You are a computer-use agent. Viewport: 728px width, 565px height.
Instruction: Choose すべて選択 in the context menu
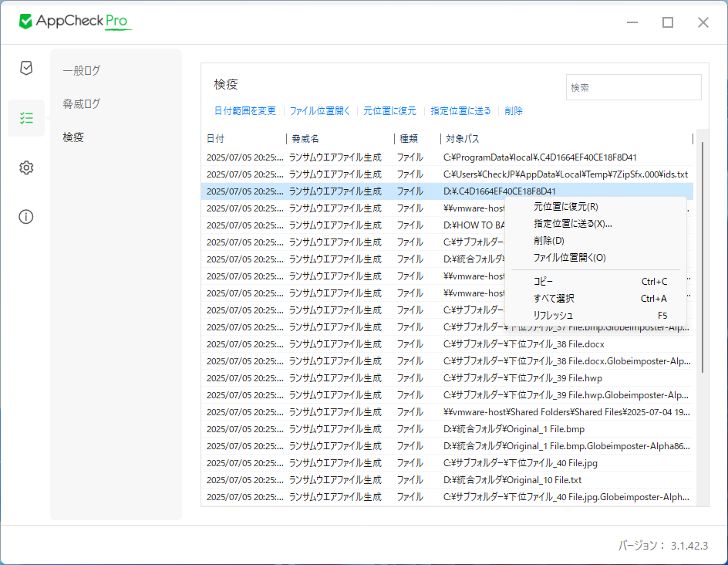(554, 299)
